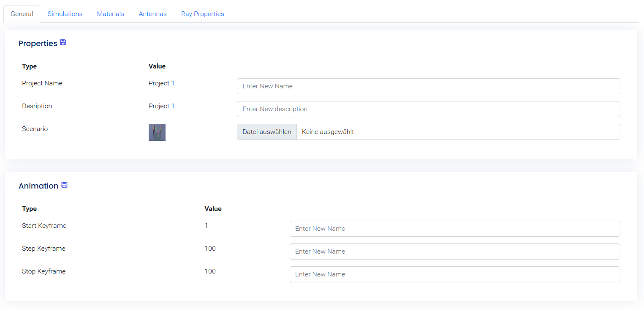Open the Simulations tab
The width and height of the screenshot is (644, 309).
(x=65, y=14)
